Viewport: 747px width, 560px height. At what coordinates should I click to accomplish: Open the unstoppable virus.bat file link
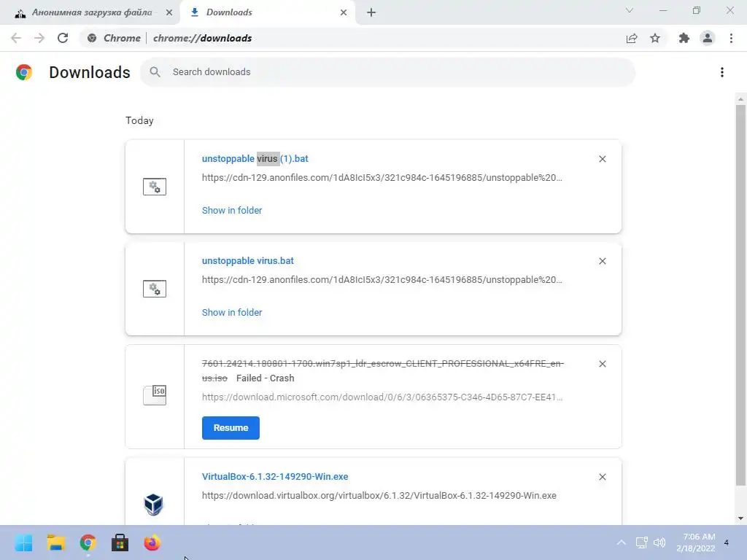tap(248, 261)
